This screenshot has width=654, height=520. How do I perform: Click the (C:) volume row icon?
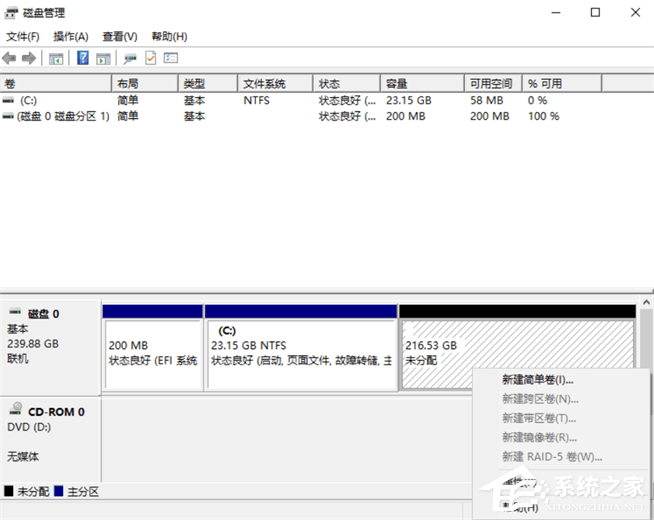(8, 100)
